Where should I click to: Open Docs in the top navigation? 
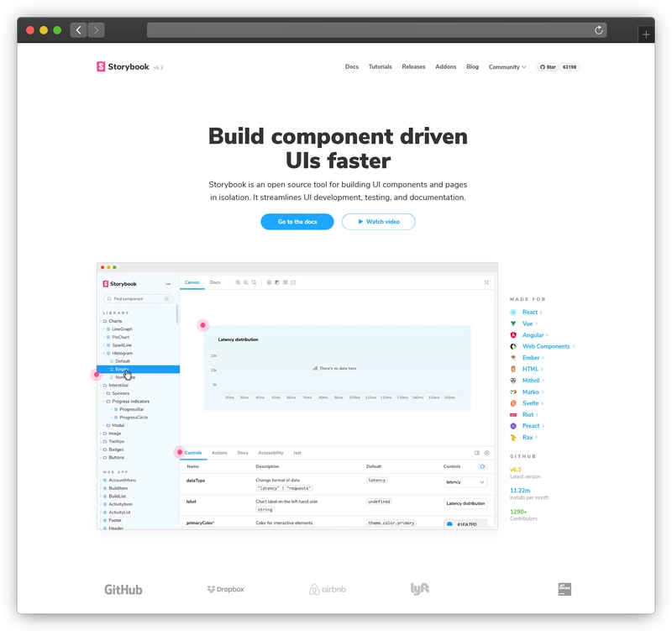point(352,67)
